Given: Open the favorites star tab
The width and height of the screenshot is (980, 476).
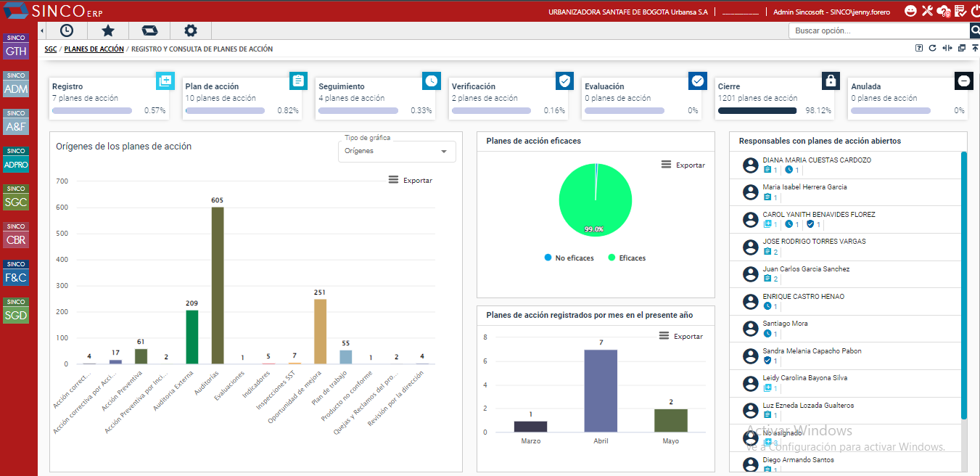Looking at the screenshot, I should pyautogui.click(x=107, y=30).
